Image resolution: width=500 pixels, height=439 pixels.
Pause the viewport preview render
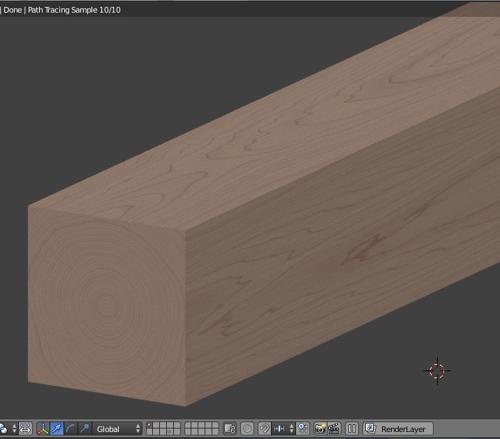tap(352, 429)
